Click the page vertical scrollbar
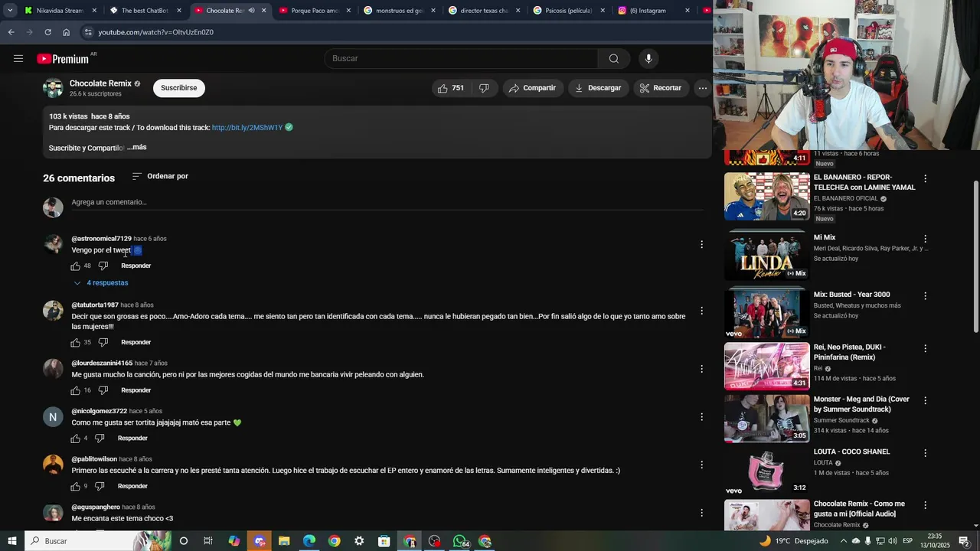Image resolution: width=980 pixels, height=551 pixels. click(x=975, y=257)
